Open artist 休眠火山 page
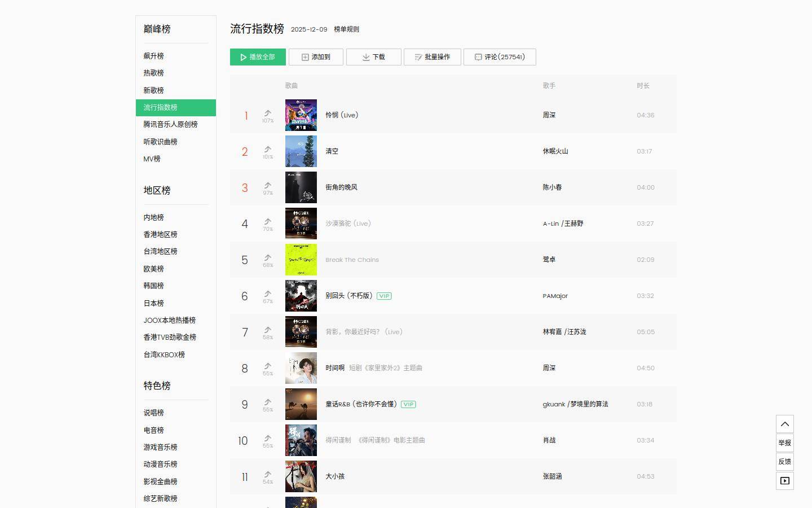812x508 pixels. tap(555, 151)
